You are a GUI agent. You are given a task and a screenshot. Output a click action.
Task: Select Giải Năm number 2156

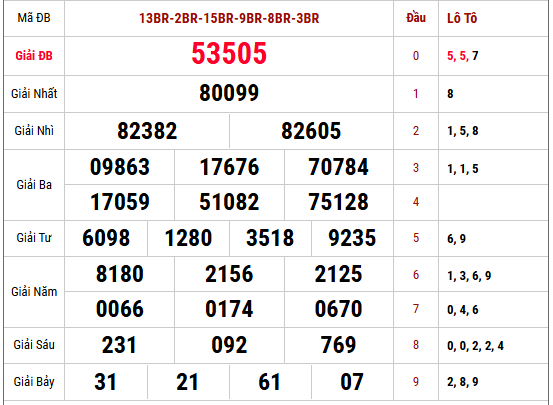coord(229,274)
